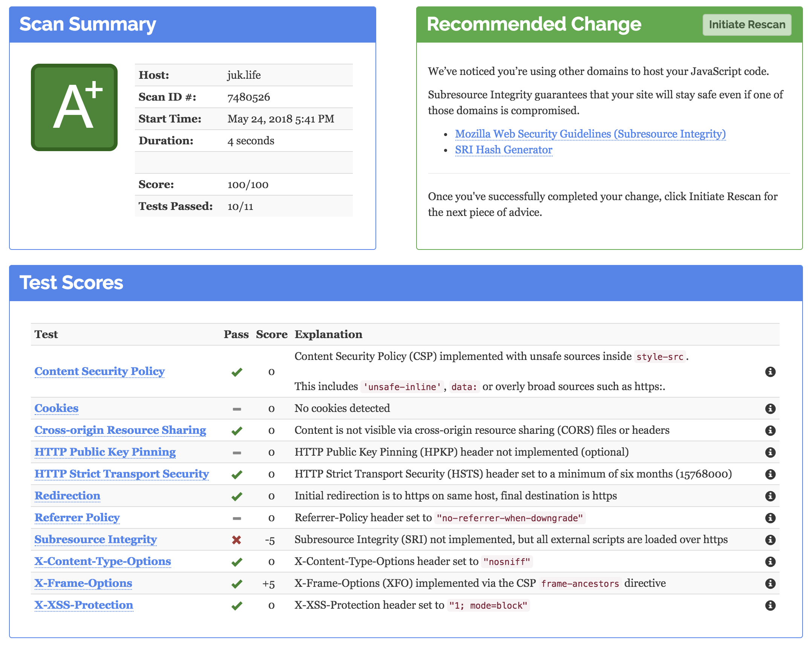Click info icon in HSTS row

pos(770,474)
